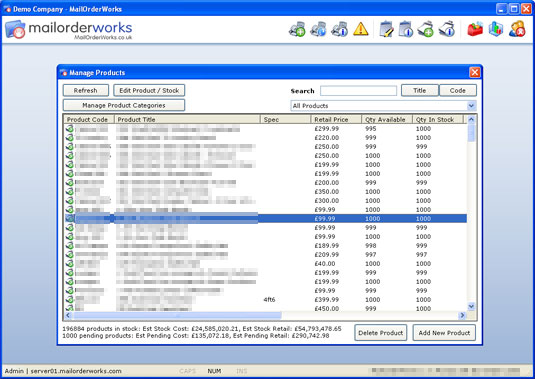Click the £209.99 retail price cell
535x379 pixels.
[x=327, y=254]
